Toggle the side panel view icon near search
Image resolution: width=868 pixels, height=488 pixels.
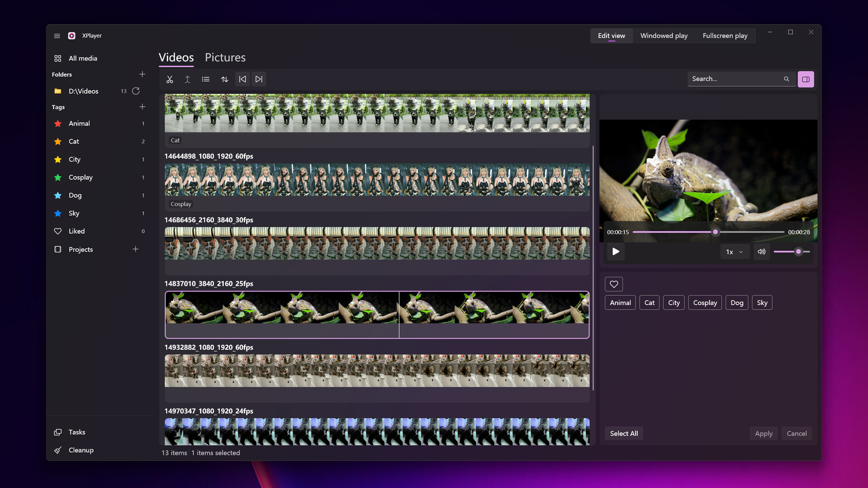click(806, 79)
